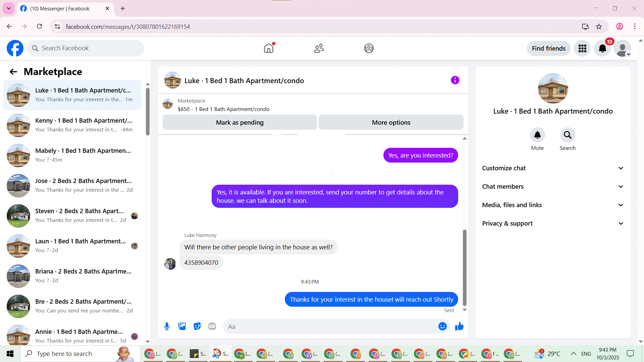
Task: Open the Groups icon in top navigation
Action: pos(369,48)
